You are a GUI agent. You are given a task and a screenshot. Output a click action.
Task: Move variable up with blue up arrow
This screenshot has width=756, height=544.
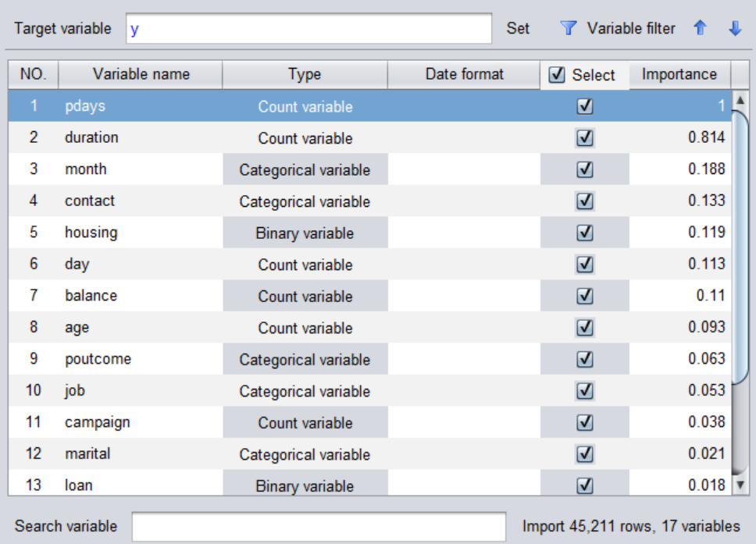click(700, 29)
